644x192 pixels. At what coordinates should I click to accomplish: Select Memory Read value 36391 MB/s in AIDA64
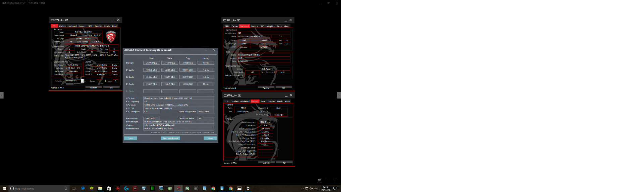pos(152,63)
